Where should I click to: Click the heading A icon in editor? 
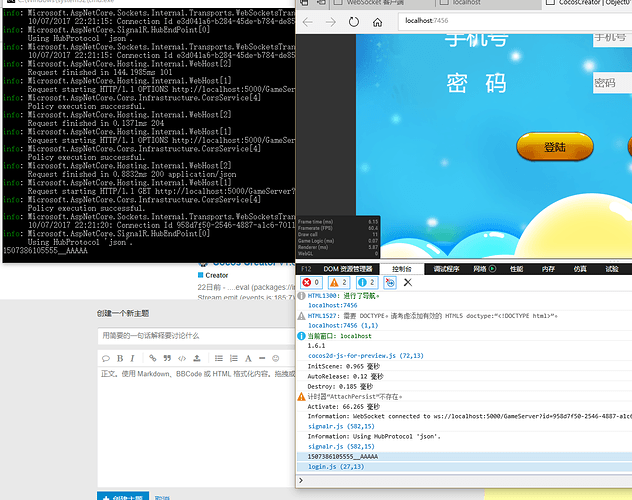[x=248, y=358]
